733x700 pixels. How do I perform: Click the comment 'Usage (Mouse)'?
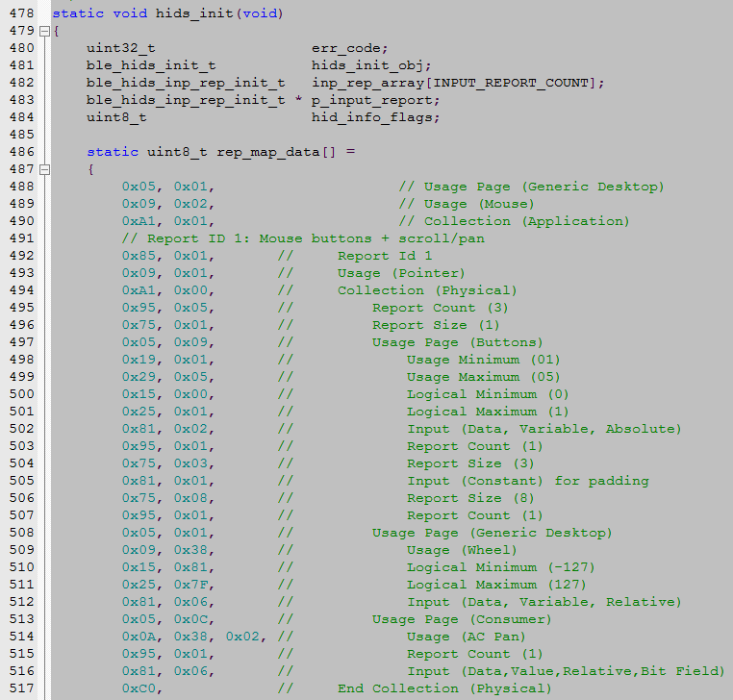pos(479,204)
